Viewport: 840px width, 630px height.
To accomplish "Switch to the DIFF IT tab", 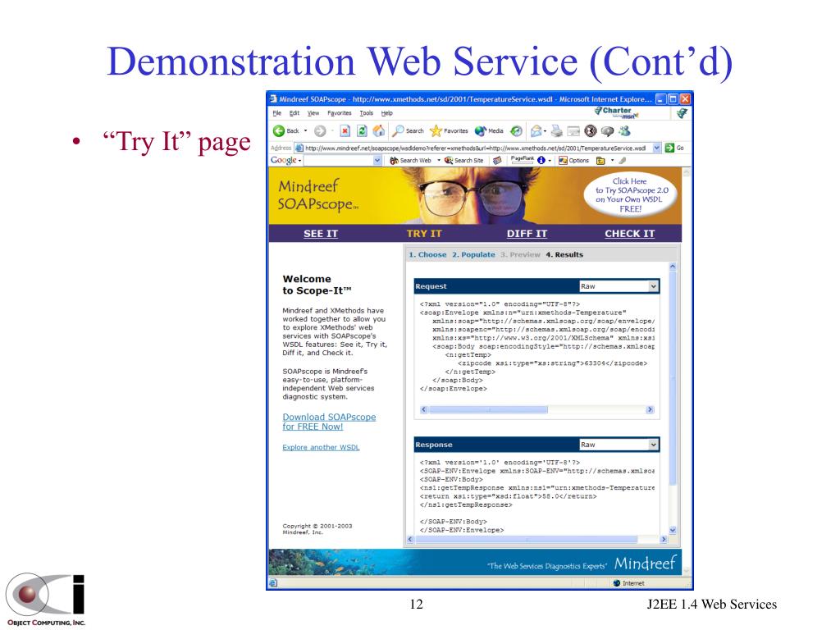I will (527, 234).
